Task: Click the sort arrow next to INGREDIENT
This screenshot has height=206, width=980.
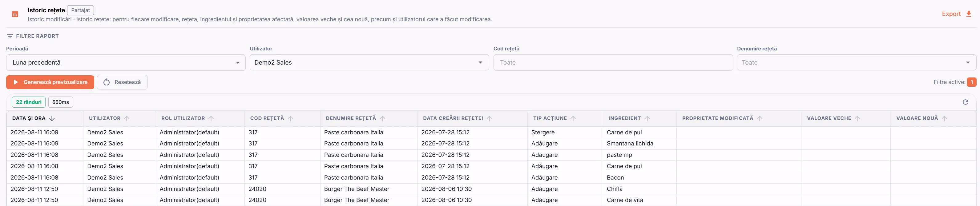Action: [647, 119]
